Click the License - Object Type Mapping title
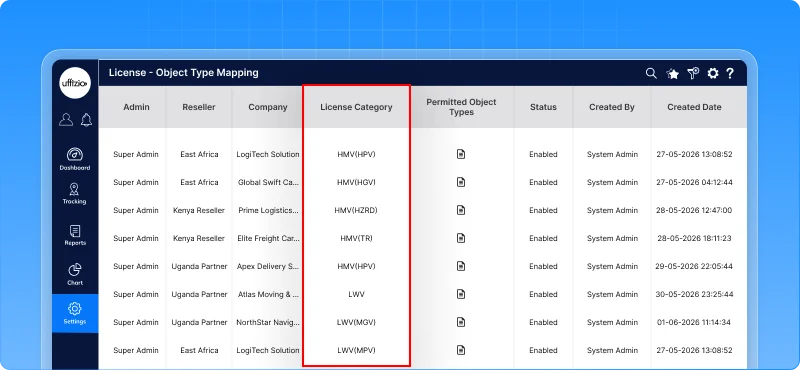800x370 pixels. 184,73
